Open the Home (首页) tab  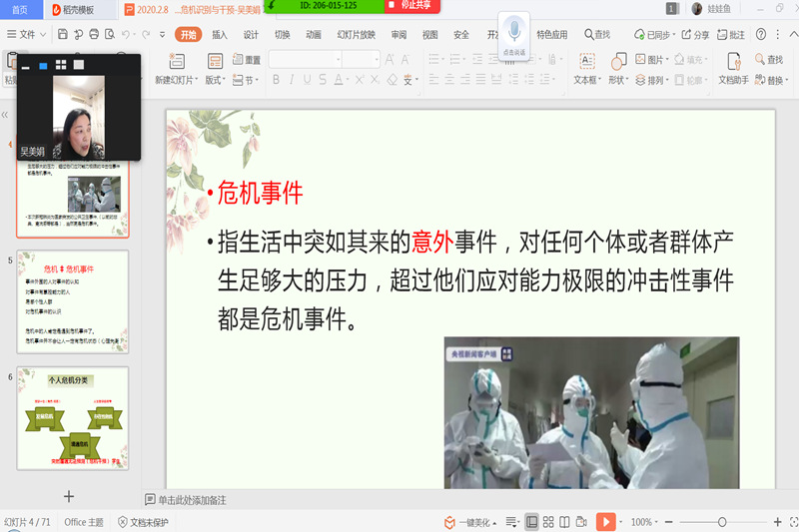point(19,9)
